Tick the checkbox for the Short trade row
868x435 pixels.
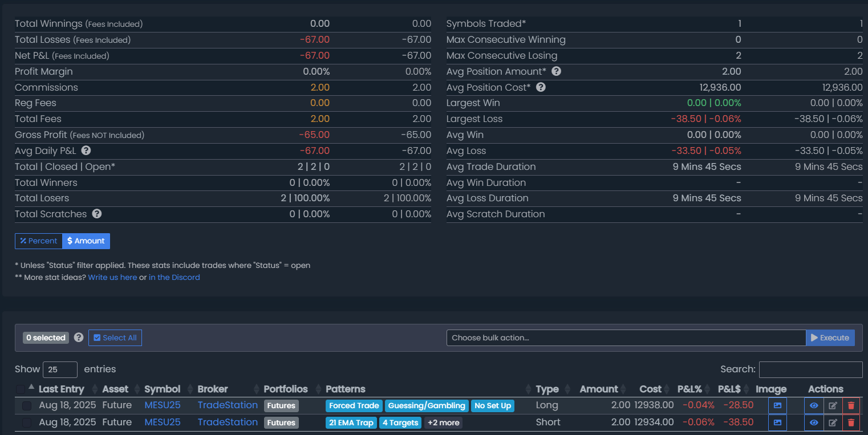point(27,422)
